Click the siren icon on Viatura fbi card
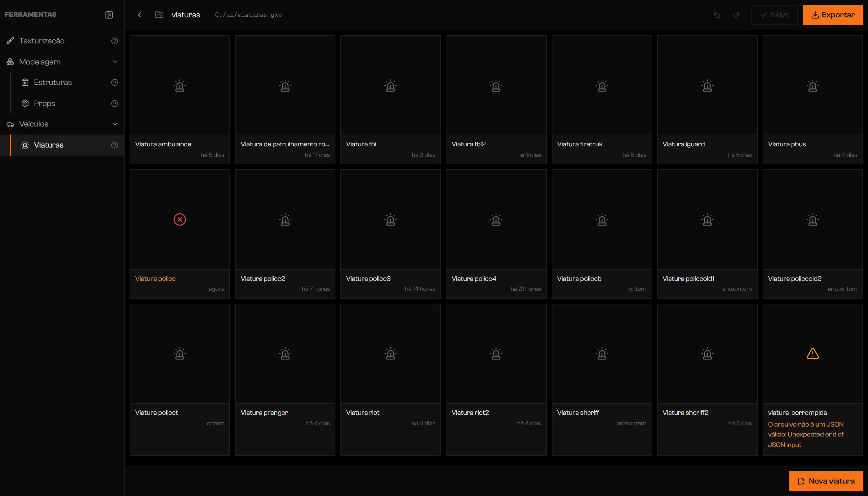This screenshot has width=868, height=496. coord(390,86)
